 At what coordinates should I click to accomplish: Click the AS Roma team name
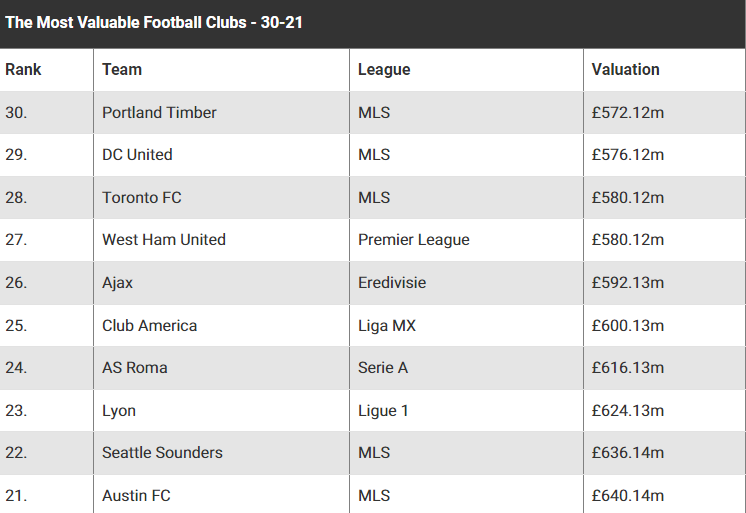click(135, 367)
